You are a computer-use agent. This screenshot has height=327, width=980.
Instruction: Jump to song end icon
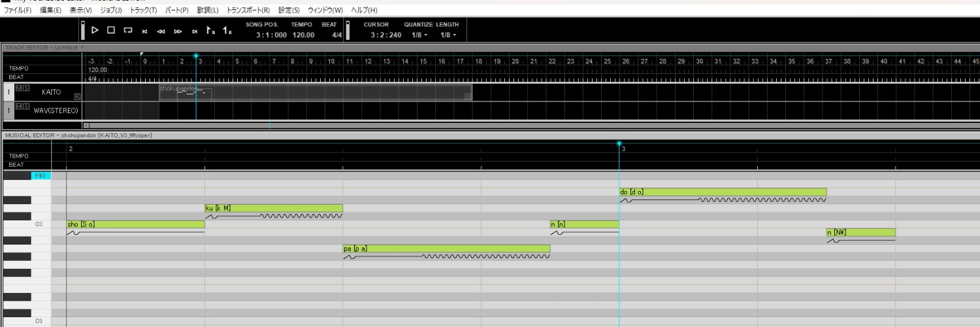195,31
